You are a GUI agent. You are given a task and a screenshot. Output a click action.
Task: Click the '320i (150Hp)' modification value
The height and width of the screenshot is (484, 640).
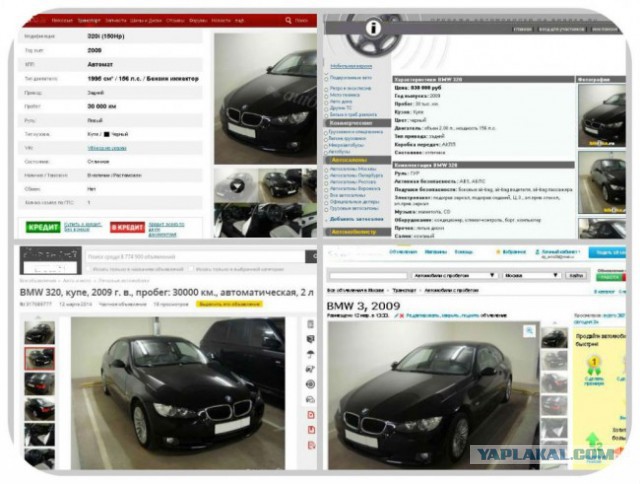coord(106,36)
